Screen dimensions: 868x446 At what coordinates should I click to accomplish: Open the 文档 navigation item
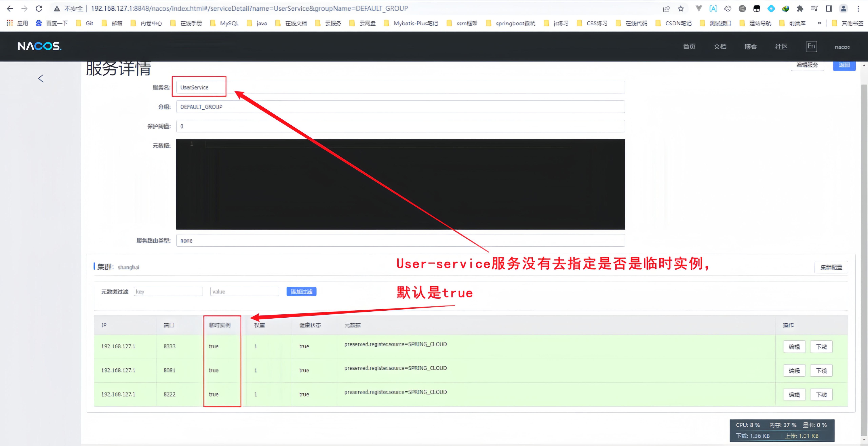[720, 46]
